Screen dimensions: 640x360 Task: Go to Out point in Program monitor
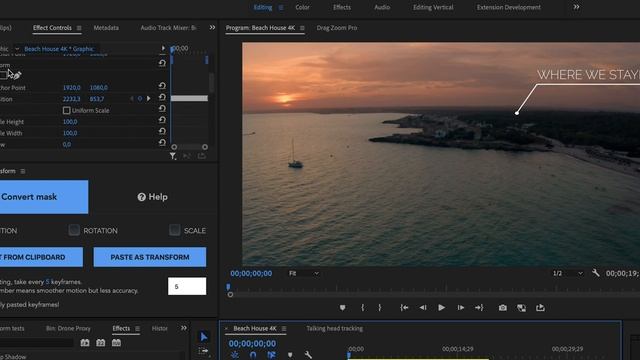pyautogui.click(x=479, y=308)
